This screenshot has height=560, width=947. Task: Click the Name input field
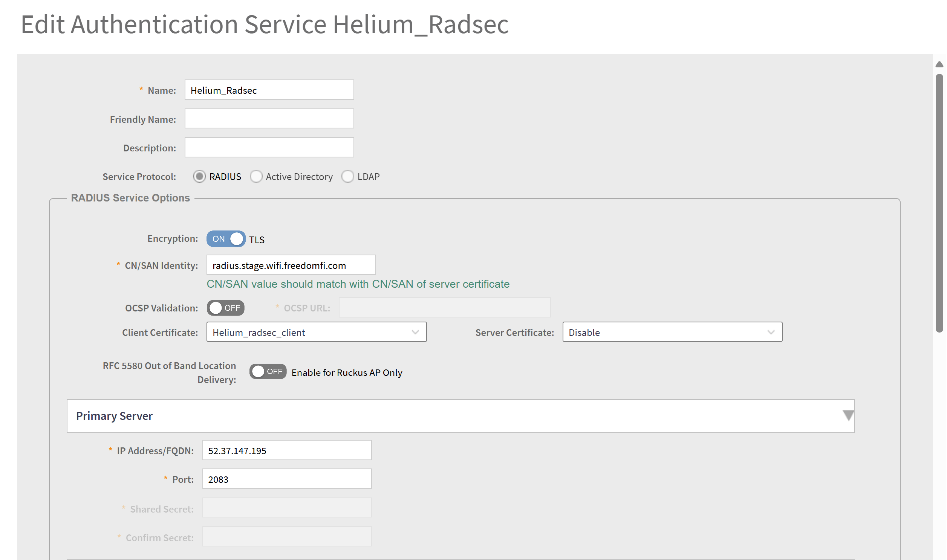pos(269,90)
